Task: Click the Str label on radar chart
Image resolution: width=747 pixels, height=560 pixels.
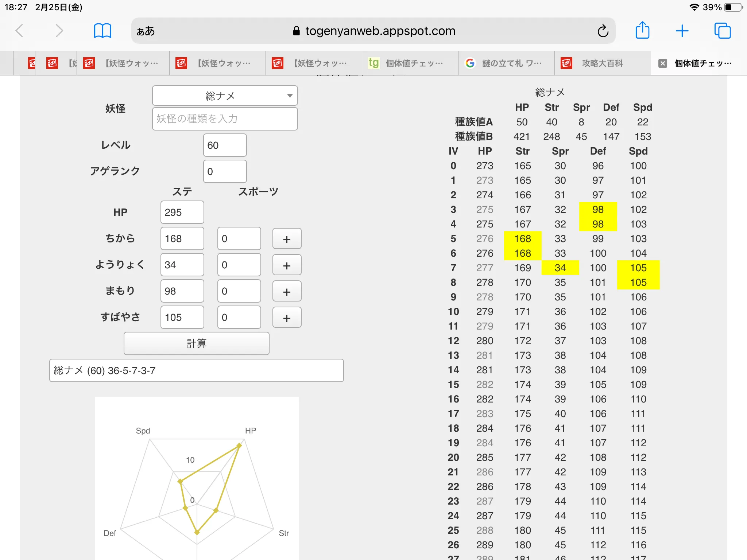Action: (x=284, y=533)
